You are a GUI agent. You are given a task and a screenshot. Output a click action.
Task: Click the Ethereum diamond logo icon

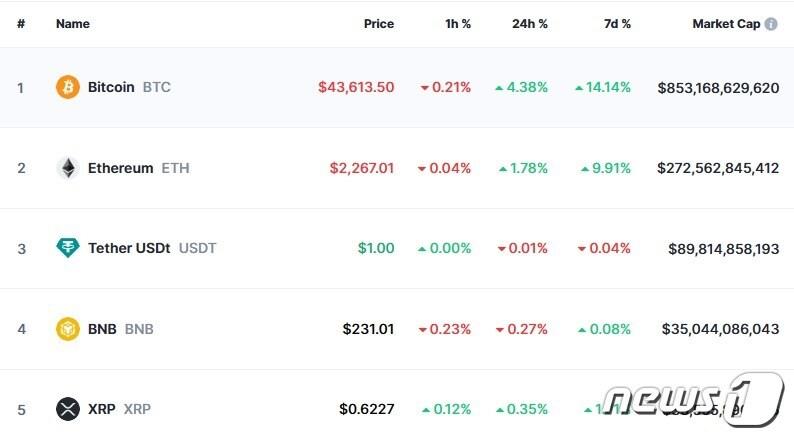67,168
